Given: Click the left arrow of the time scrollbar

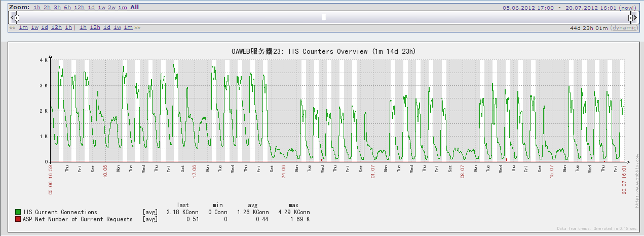Looking at the screenshot, I should click(11, 18).
